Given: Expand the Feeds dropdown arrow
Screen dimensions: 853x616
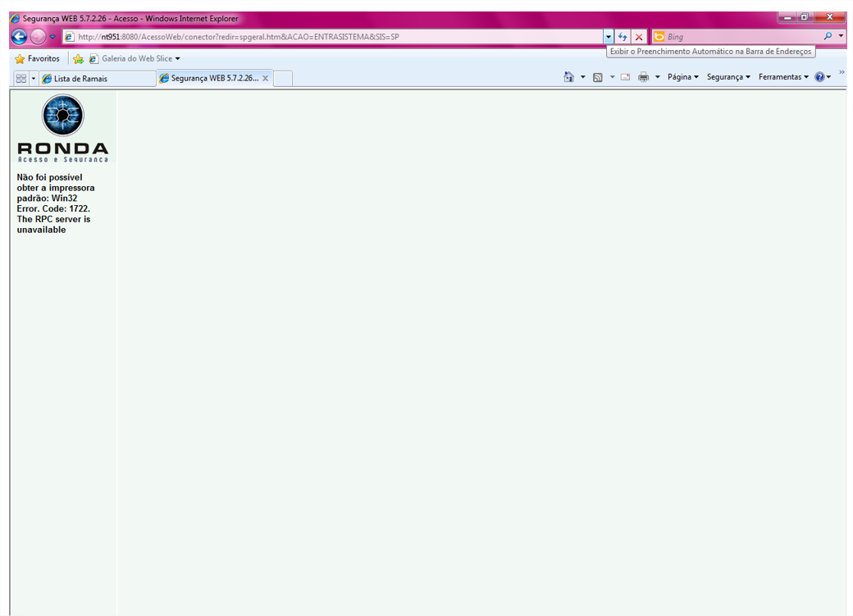Looking at the screenshot, I should coord(612,77).
